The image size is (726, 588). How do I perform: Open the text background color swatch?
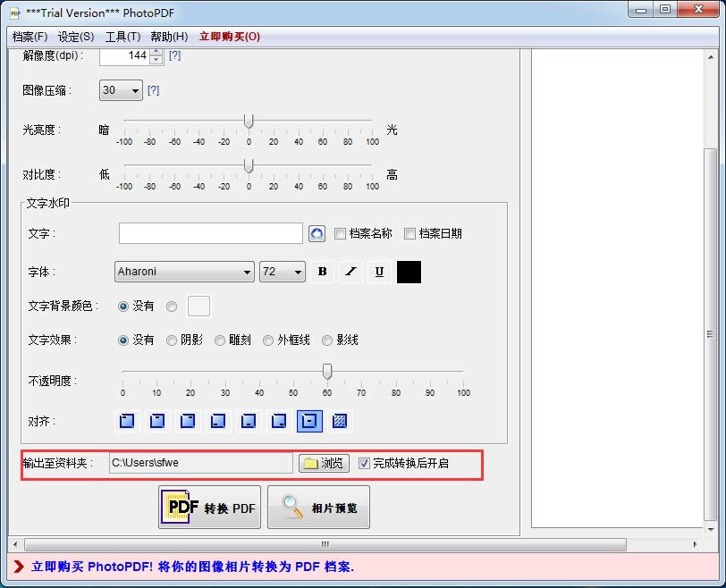coord(198,307)
